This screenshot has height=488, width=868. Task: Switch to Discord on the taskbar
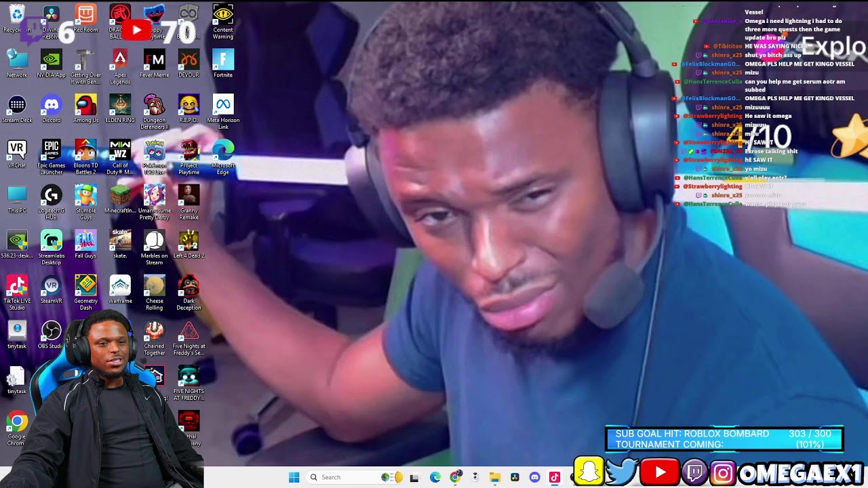(534, 477)
